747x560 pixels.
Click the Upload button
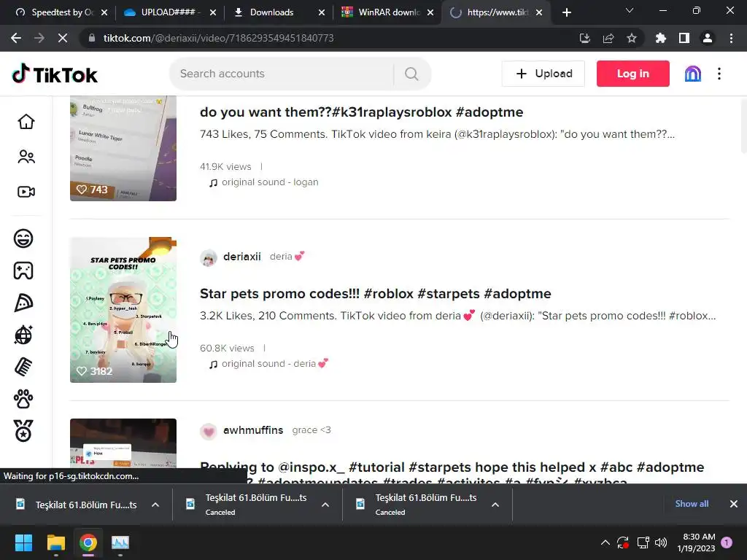click(x=543, y=74)
